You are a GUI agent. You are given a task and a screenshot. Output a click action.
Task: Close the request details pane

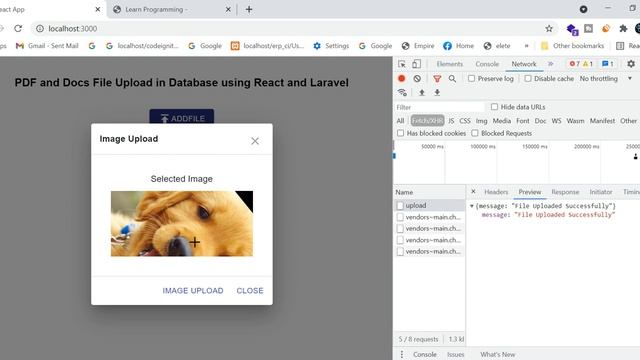[x=473, y=191]
